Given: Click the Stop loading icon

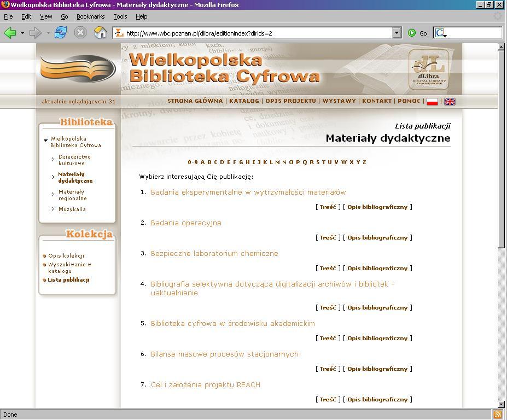Looking at the screenshot, I should (80, 33).
